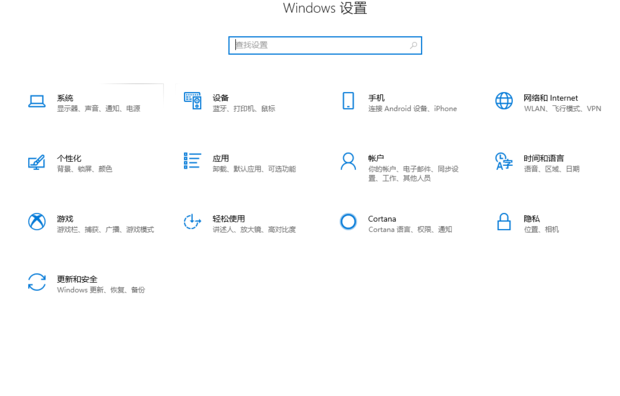Click the 设备 title text
Screen dimensions: 620x396
(221, 98)
